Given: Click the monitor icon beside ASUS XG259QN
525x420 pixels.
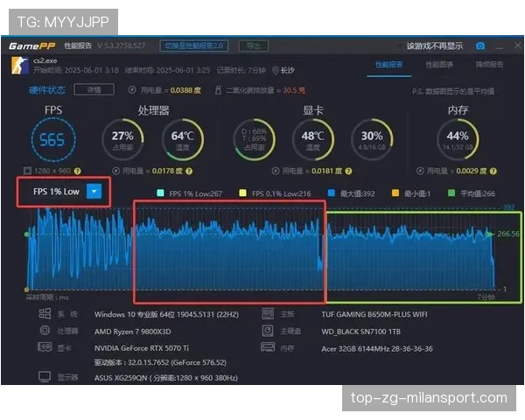Looking at the screenshot, I should 45,377.
